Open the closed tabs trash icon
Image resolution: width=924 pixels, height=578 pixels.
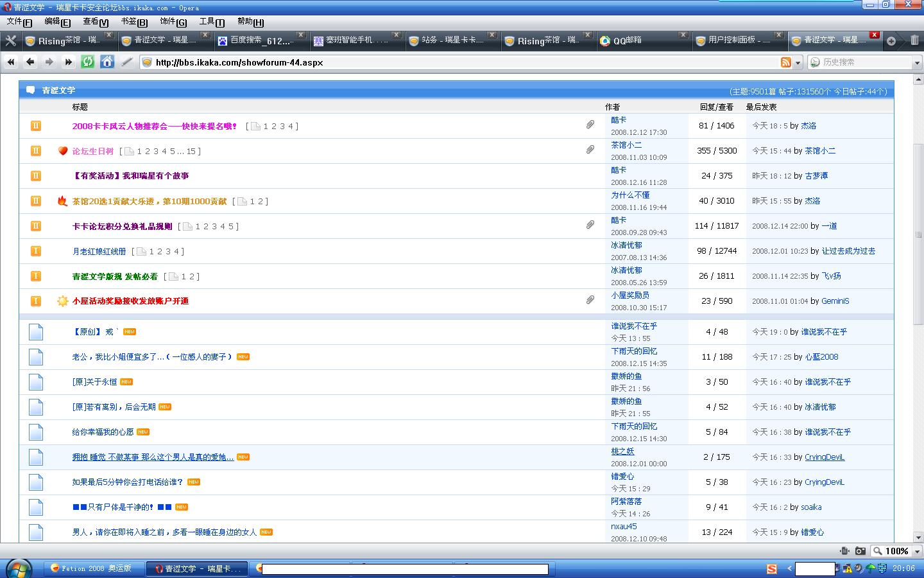click(x=914, y=40)
